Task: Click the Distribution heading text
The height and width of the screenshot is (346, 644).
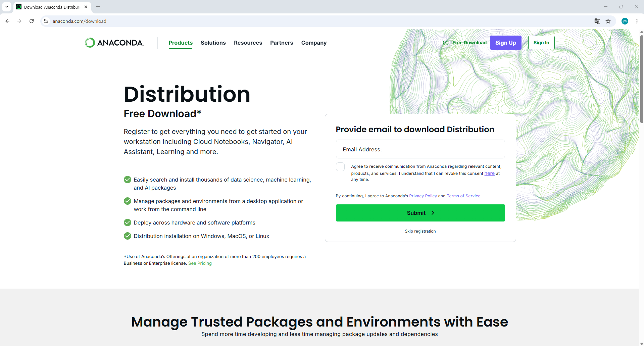Action: pyautogui.click(x=187, y=94)
